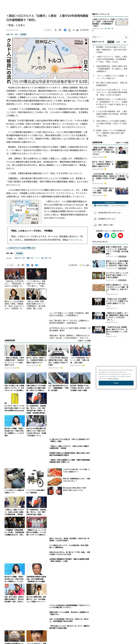
Task: Open the brand content article '奥深い小麦粉の世界'
Action: [117, 250]
